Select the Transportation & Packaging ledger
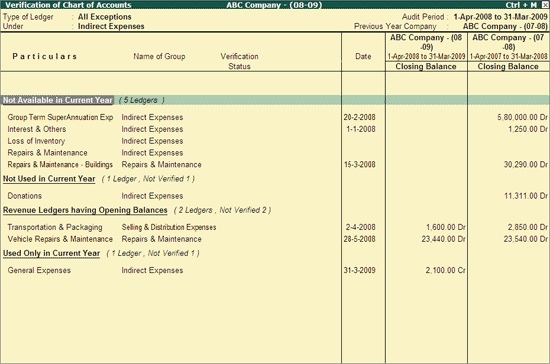The image size is (550, 364). coord(55,227)
